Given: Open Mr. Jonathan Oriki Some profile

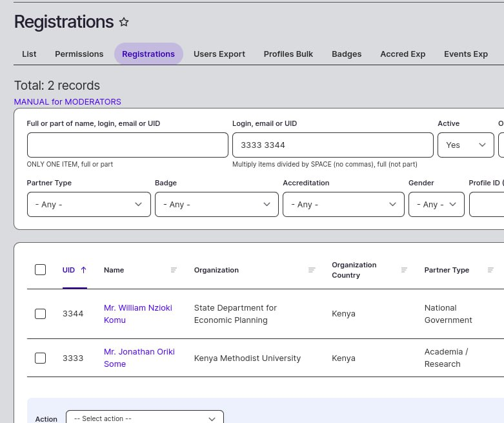Looking at the screenshot, I should point(139,358).
